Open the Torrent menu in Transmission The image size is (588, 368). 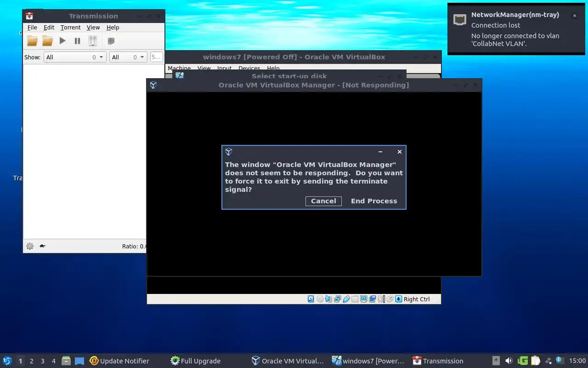coord(70,28)
